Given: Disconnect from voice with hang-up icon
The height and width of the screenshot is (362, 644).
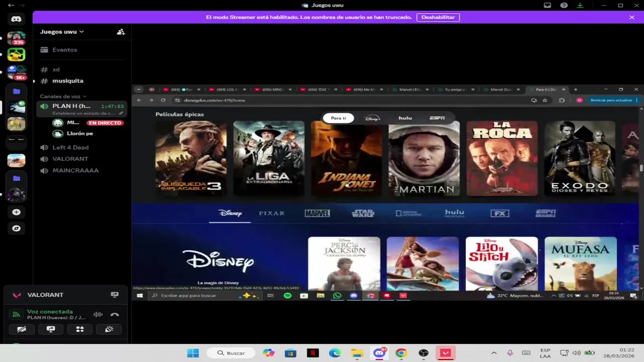Looking at the screenshot, I should (115, 315).
